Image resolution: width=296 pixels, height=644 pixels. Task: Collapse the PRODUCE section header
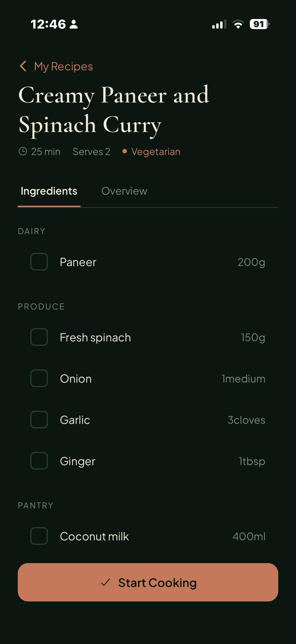coord(41,306)
